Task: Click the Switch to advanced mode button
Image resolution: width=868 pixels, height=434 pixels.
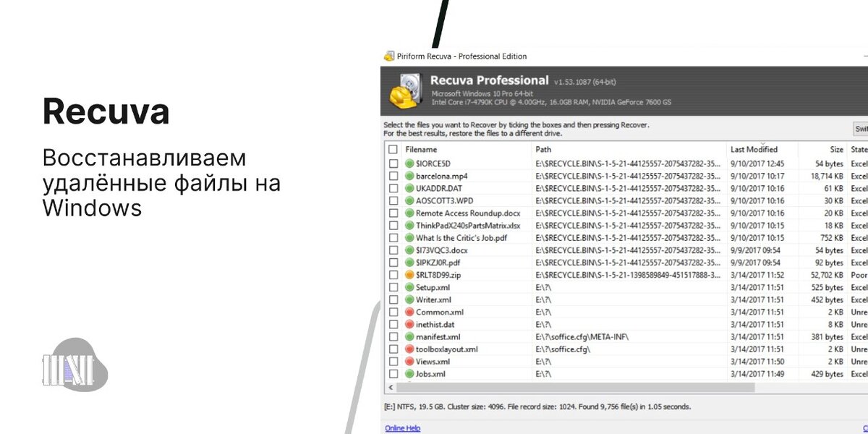Action: point(860,129)
